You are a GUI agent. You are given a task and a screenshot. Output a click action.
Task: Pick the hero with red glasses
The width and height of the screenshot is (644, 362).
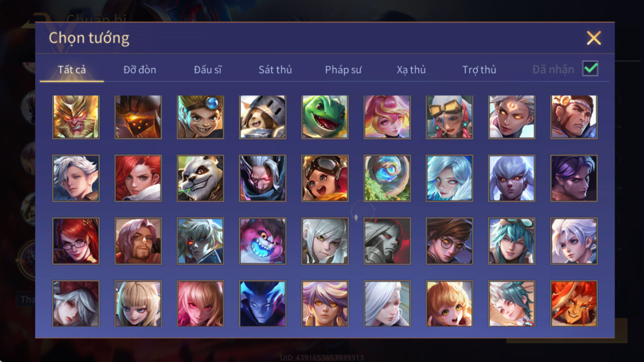pos(76,241)
